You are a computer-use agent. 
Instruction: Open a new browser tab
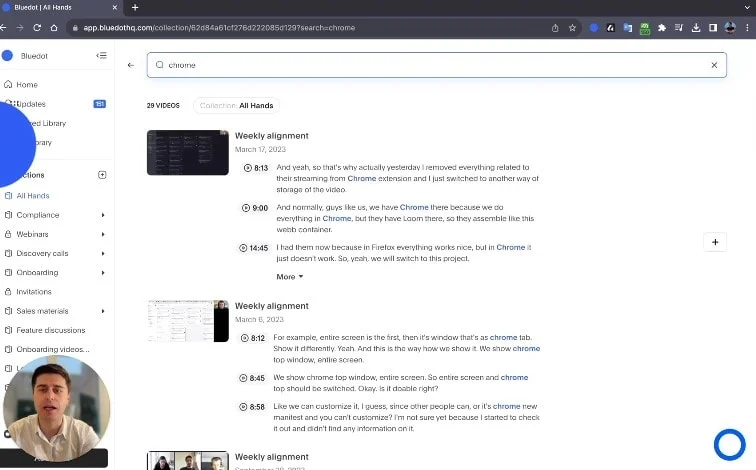pos(135,7)
